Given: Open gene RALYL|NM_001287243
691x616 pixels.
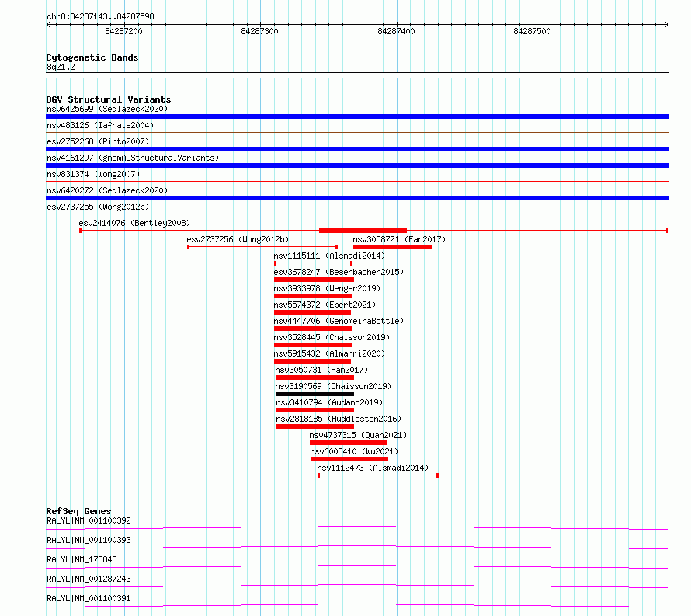Looking at the screenshot, I should coord(89,579).
